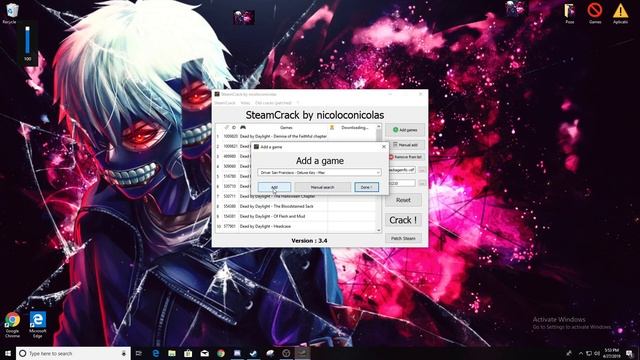Close the Add a game dialog
Screen dimensions: 640x360
pos(384,147)
